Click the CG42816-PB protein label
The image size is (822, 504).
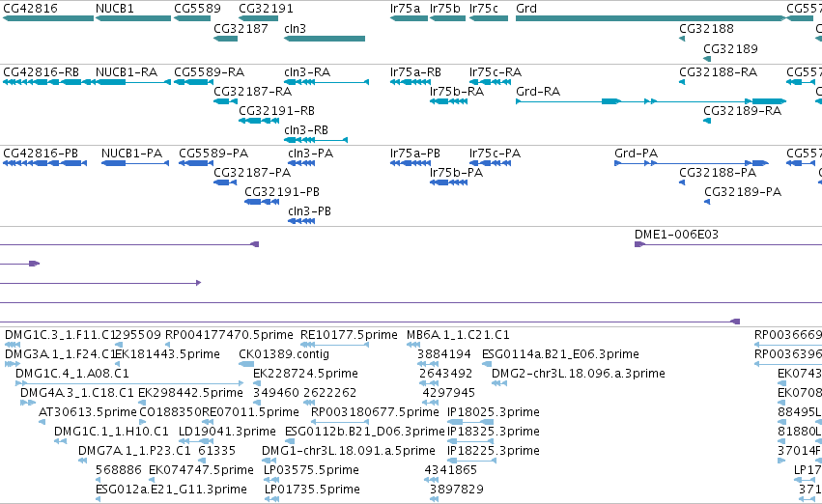click(41, 154)
